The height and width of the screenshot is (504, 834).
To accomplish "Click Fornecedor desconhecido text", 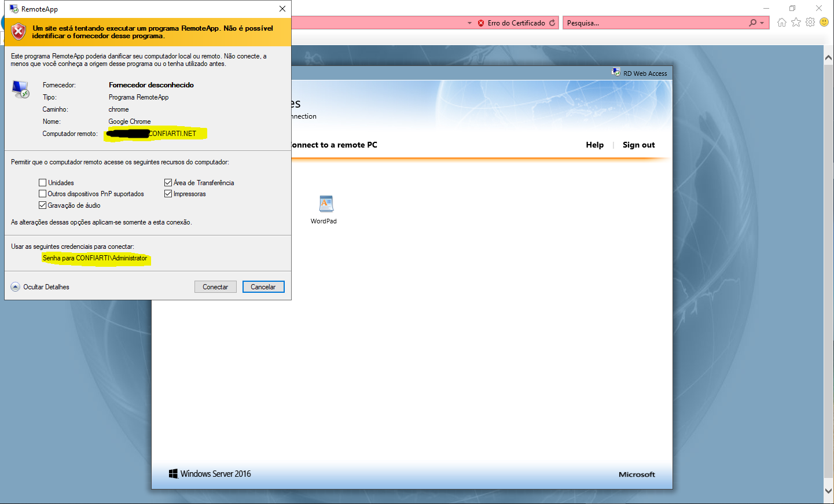I will [151, 85].
